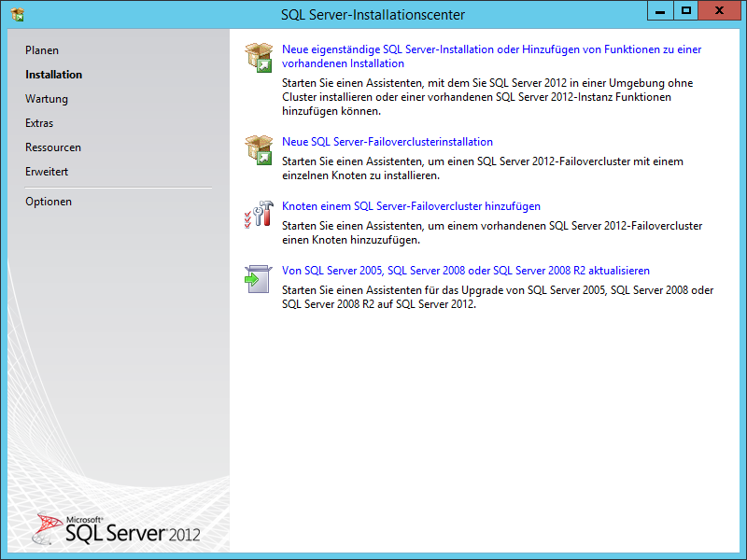Select Installation in the left navigation
The height and width of the screenshot is (560, 747).
[x=53, y=75]
